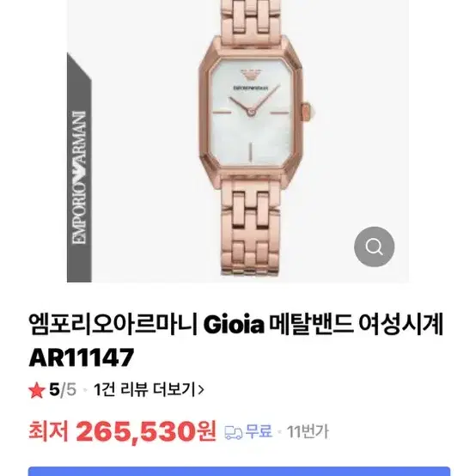The height and width of the screenshot is (476, 476).
Task: Select the vertical Emporio Armani brand banner
Action: (x=79, y=168)
